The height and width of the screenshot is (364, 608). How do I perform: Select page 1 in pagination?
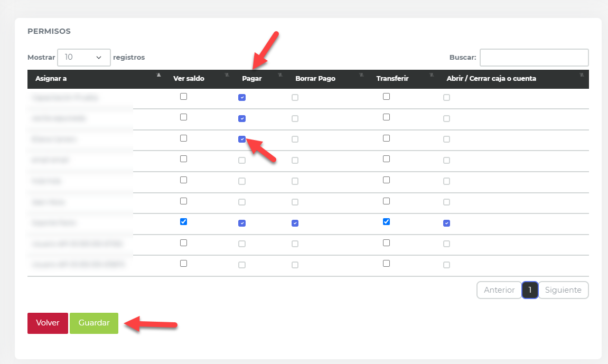click(530, 290)
